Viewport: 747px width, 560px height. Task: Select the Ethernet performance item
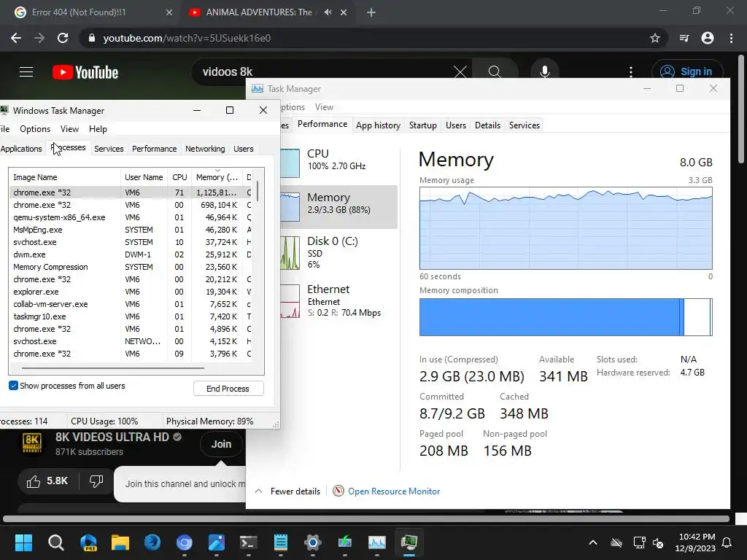(x=338, y=301)
